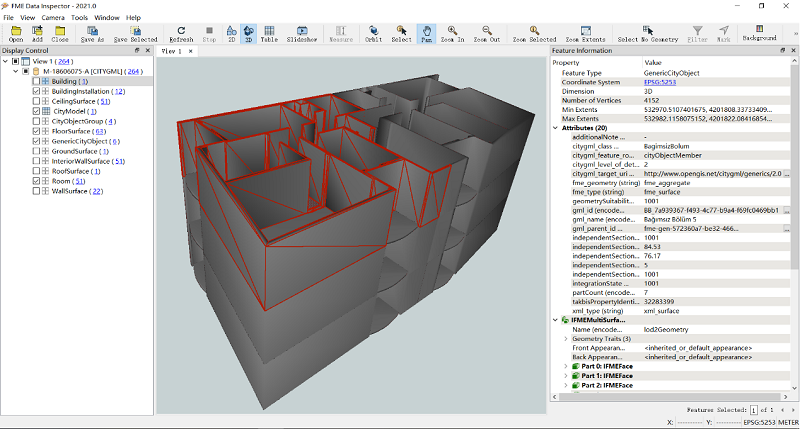Viewport: 800px width, 429px height.
Task: Click the Stop toolbar icon
Action: pyautogui.click(x=209, y=34)
